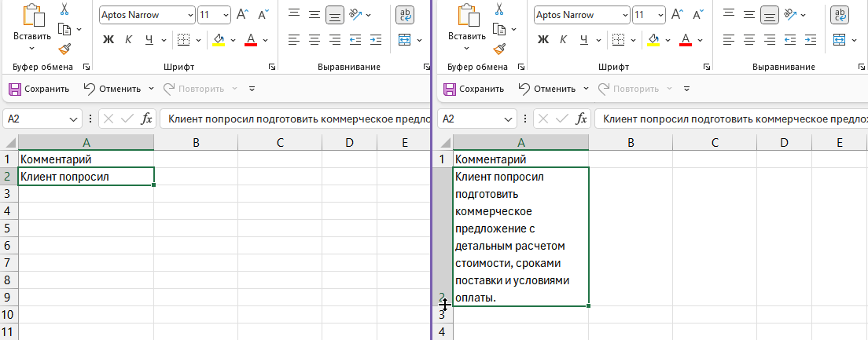The width and height of the screenshot is (868, 340).
Task: Enable Wrap Text in left window
Action: (405, 15)
